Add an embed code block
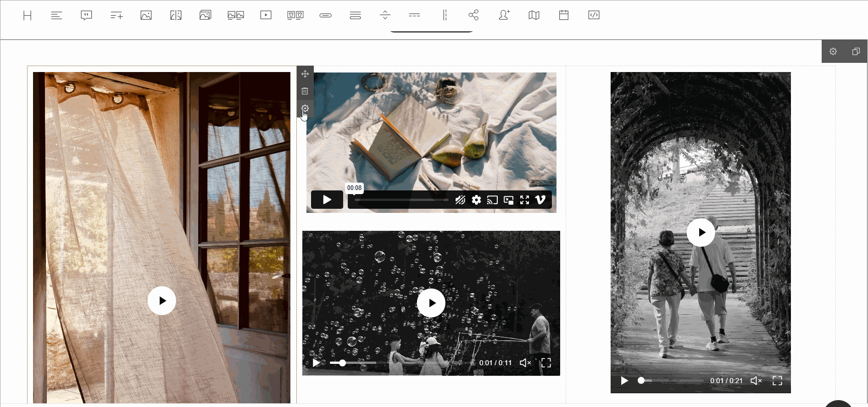 [594, 15]
